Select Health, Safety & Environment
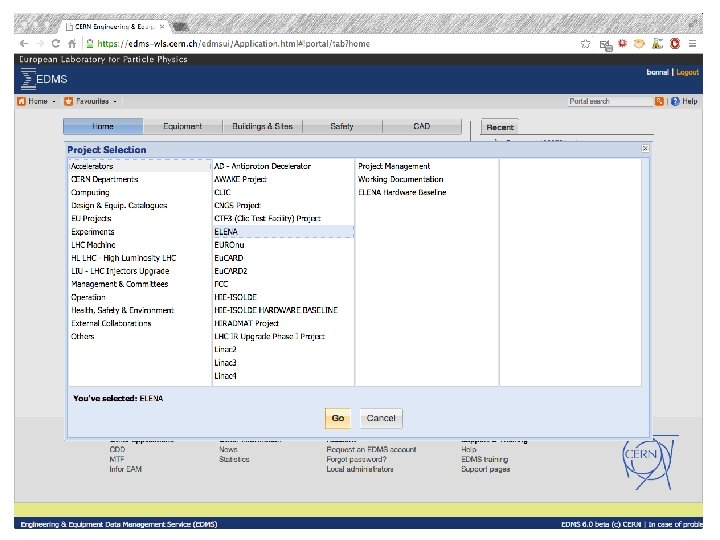Image resolution: width=720 pixels, height=540 pixels. [140, 310]
